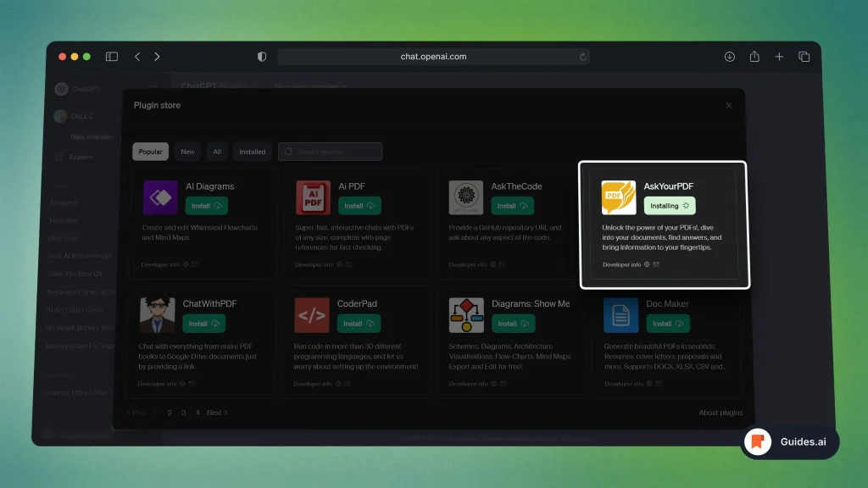This screenshot has width=868, height=488.
Task: Click the ChatWithPDF avatar icon
Action: click(x=157, y=315)
